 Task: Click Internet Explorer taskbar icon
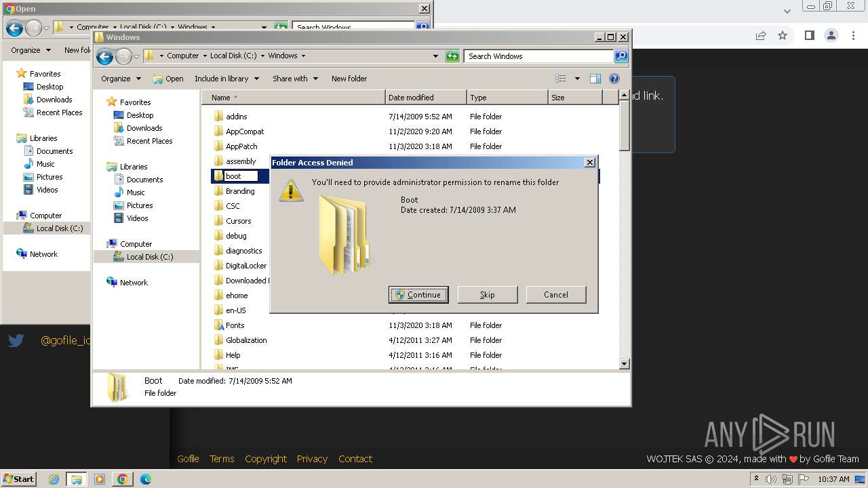[54, 479]
